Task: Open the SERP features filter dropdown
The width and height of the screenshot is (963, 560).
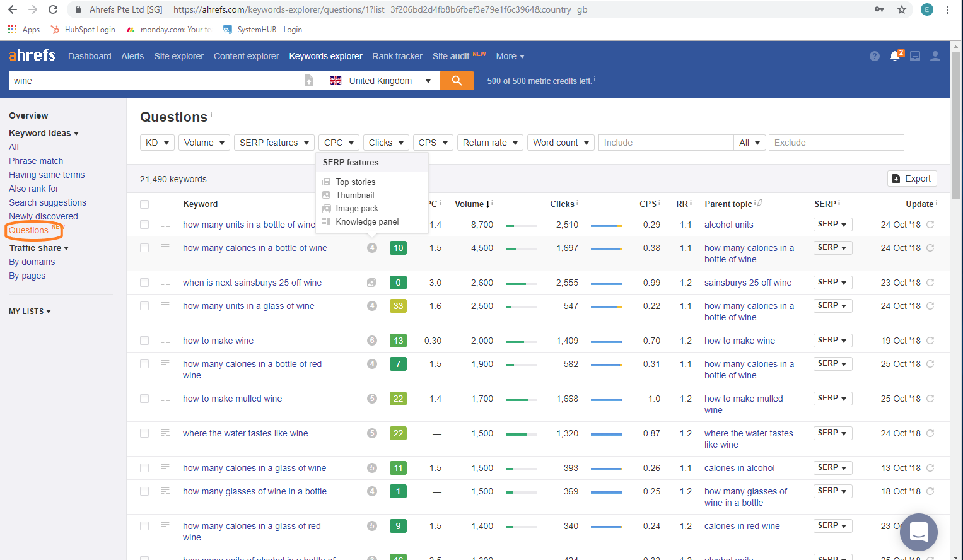Action: (x=274, y=143)
